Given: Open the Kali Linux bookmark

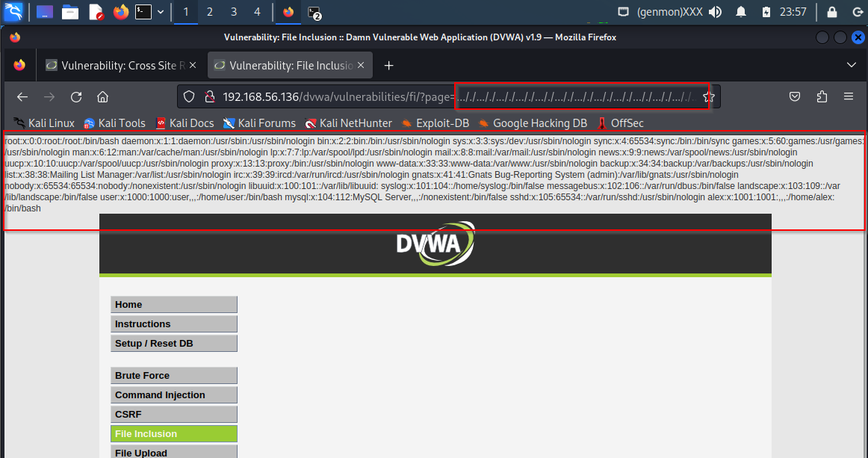Looking at the screenshot, I should (44, 123).
